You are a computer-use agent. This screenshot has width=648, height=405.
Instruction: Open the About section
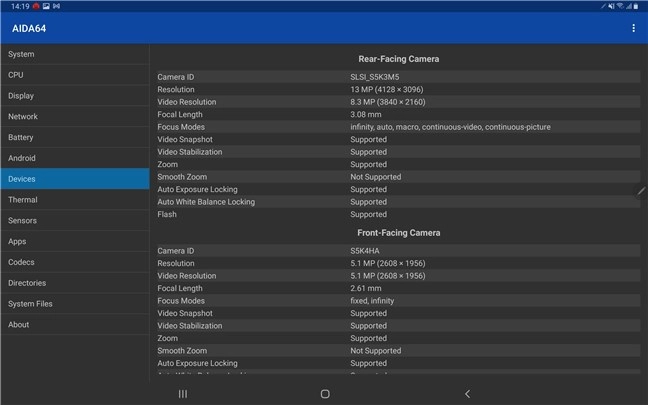(x=75, y=324)
